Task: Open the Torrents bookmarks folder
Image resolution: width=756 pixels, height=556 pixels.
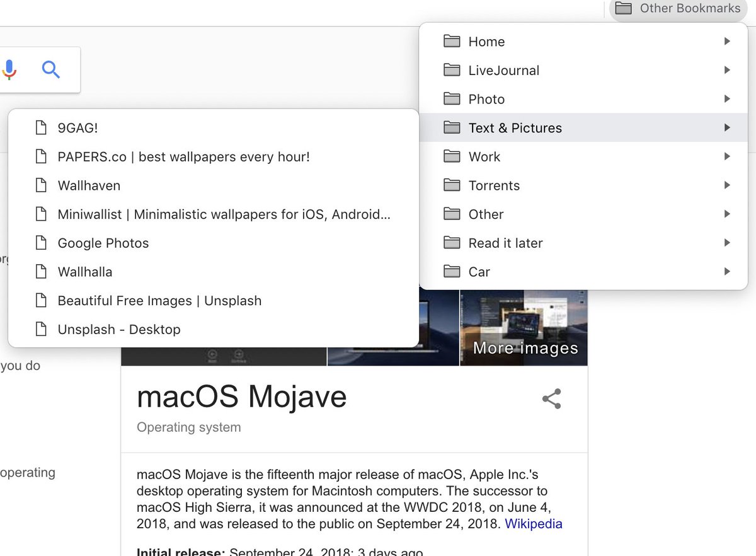Action: [583, 185]
